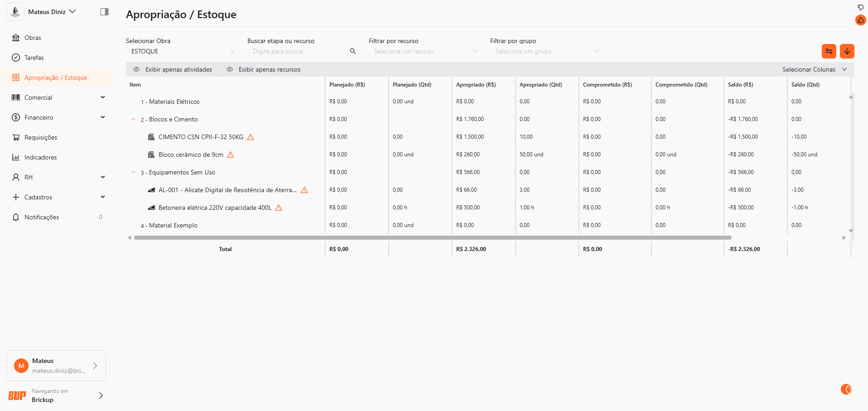Select the Comercial menu item
Image resolution: width=868 pixels, height=411 pixels.
pyautogui.click(x=57, y=97)
